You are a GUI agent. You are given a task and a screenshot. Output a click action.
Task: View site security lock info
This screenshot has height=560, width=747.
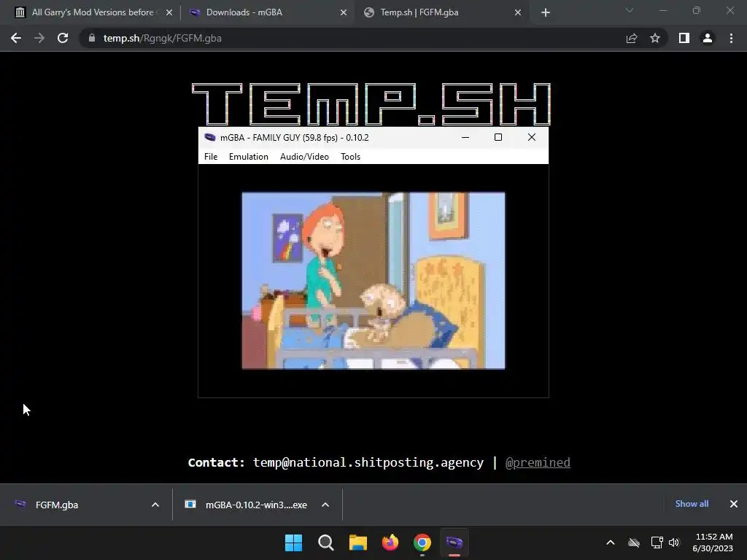pos(91,38)
